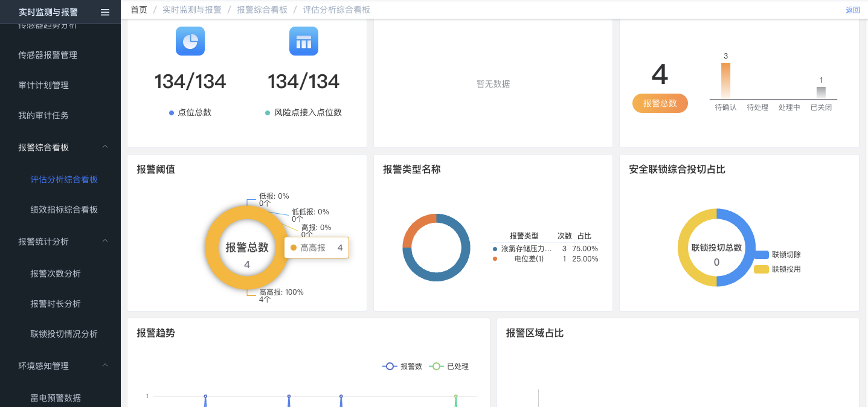Click the orange dot beside 电位差(1)
The height and width of the screenshot is (407, 868).
tap(495, 259)
